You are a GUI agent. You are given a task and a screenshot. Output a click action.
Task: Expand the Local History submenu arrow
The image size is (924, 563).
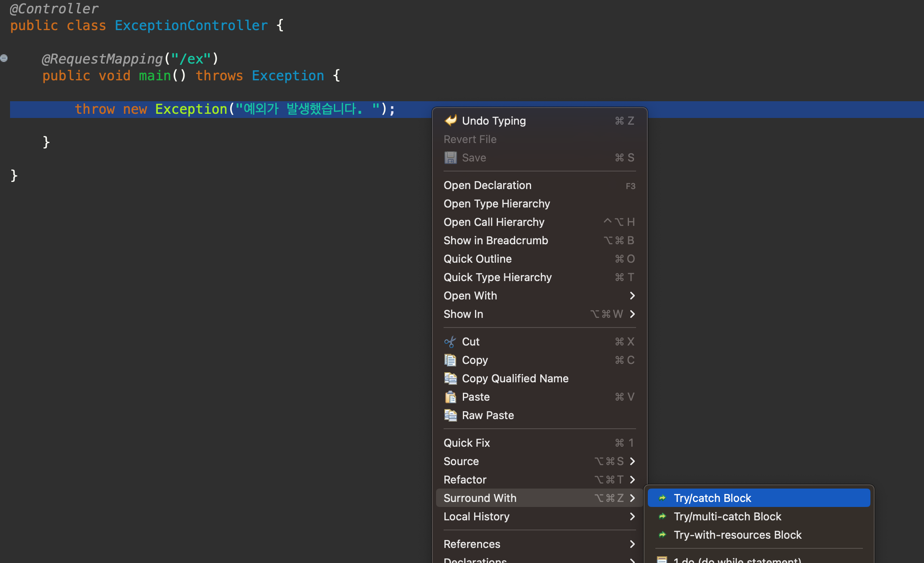(x=632, y=517)
